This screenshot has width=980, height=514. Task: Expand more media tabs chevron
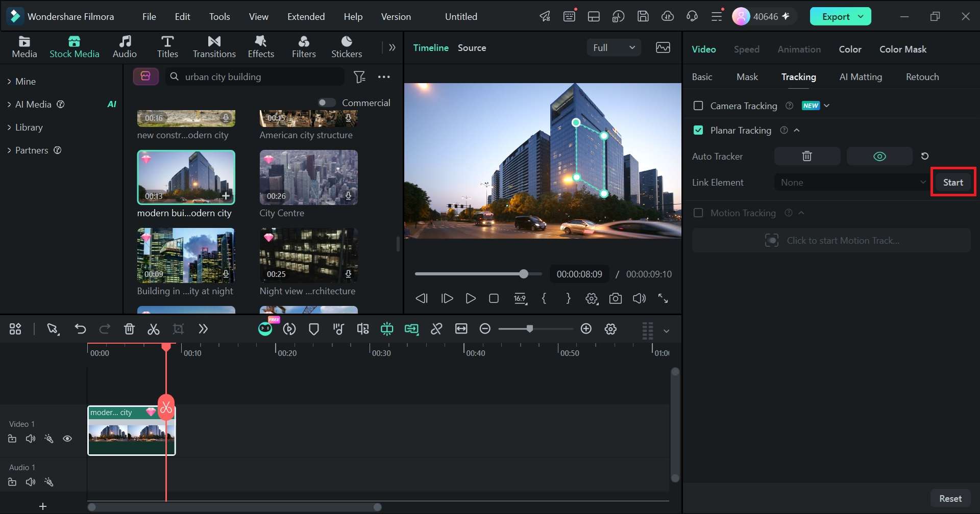point(392,47)
